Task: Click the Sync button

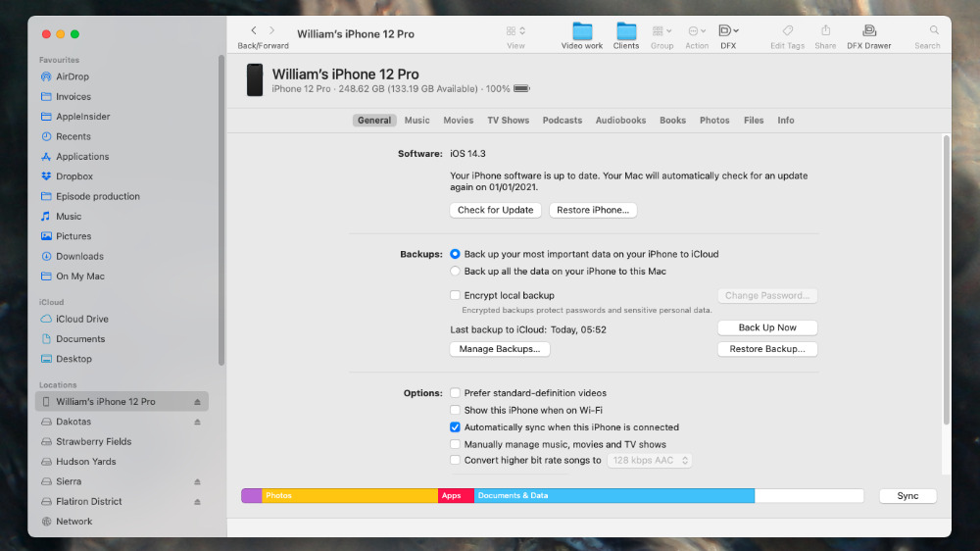Action: 907,496
